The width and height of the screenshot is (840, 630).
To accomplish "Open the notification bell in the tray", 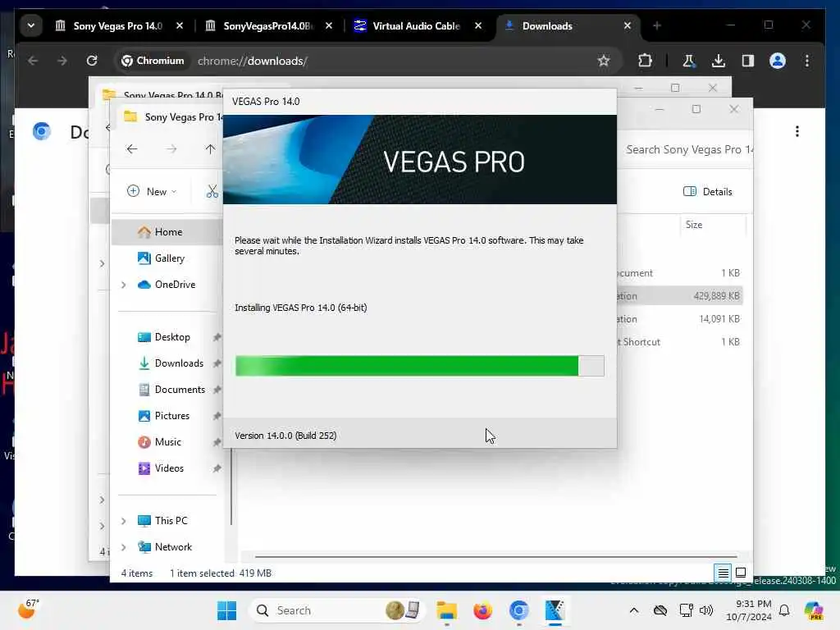I will pos(784,610).
